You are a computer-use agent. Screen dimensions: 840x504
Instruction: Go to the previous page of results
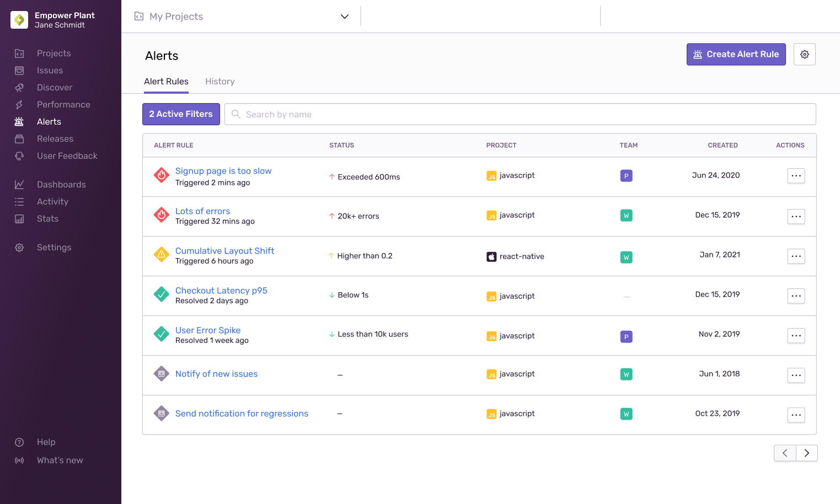click(x=785, y=453)
